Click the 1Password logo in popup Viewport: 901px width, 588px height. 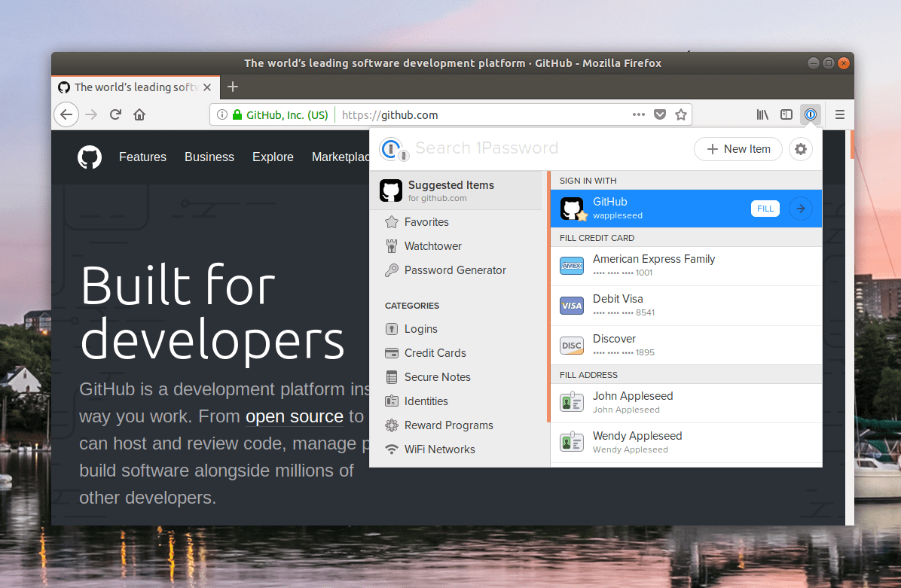pos(393,149)
